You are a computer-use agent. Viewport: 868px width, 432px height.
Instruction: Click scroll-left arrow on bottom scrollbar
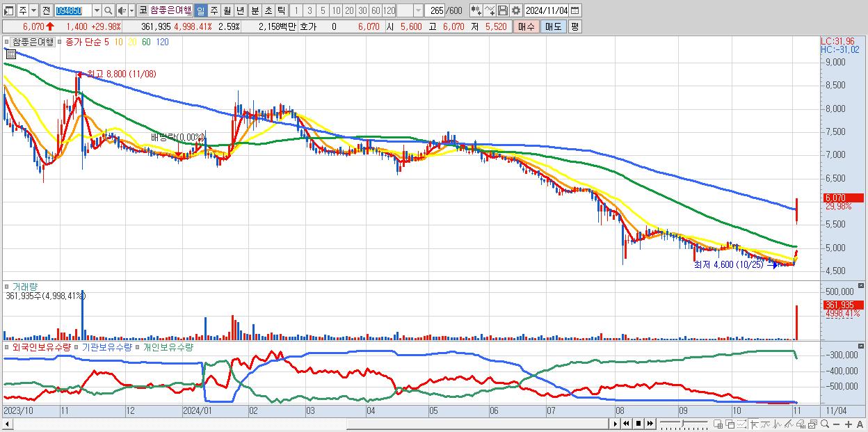[x=8, y=424]
